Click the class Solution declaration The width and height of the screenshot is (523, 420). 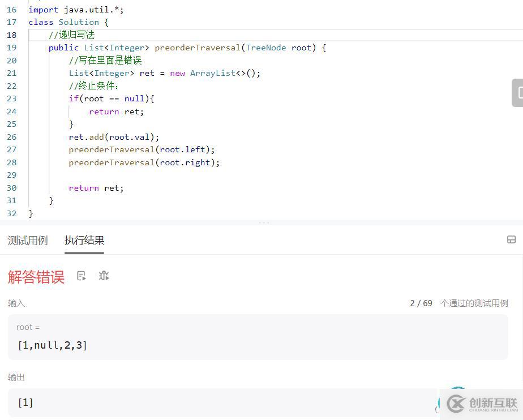click(x=68, y=22)
